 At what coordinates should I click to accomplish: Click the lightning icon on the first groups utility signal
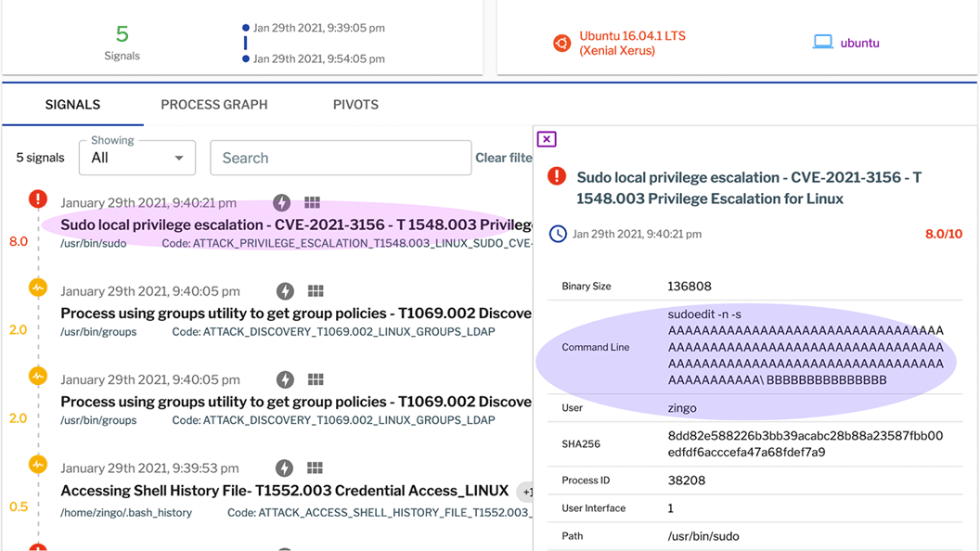(284, 290)
